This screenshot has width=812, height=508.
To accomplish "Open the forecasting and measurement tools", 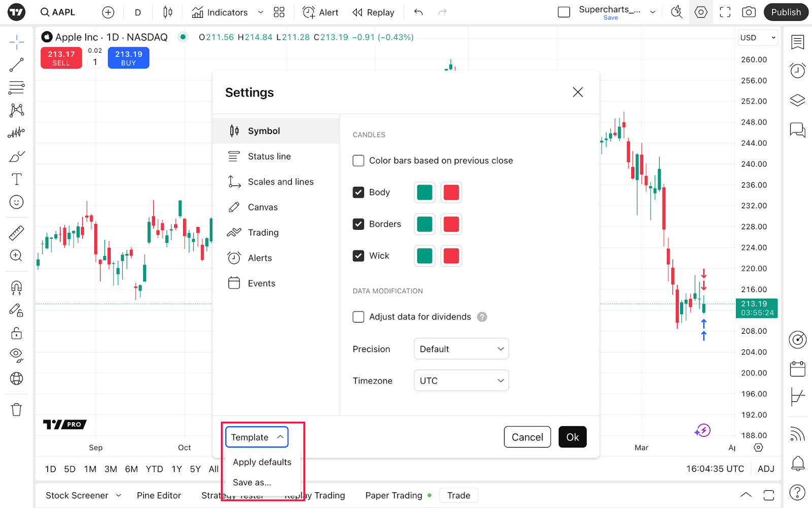I will pyautogui.click(x=17, y=133).
